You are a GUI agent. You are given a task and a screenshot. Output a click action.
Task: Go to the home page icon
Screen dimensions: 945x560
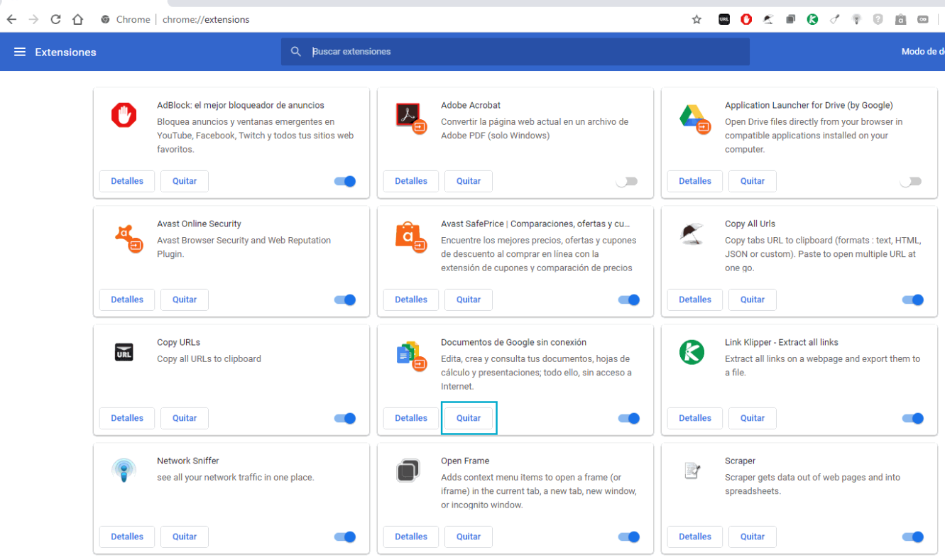click(78, 19)
